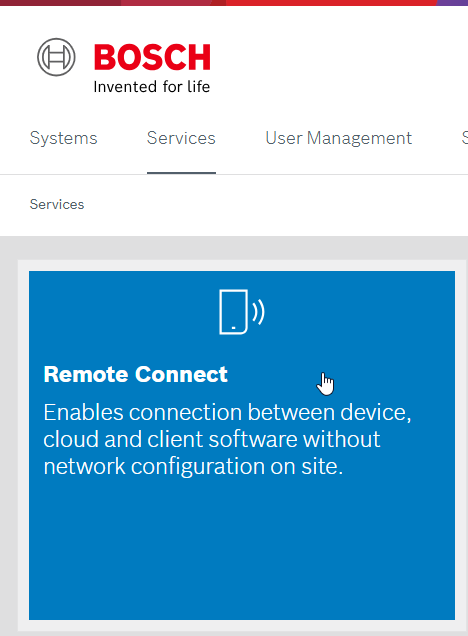
Task: Click the Remote Connect device icon
Action: (x=242, y=312)
